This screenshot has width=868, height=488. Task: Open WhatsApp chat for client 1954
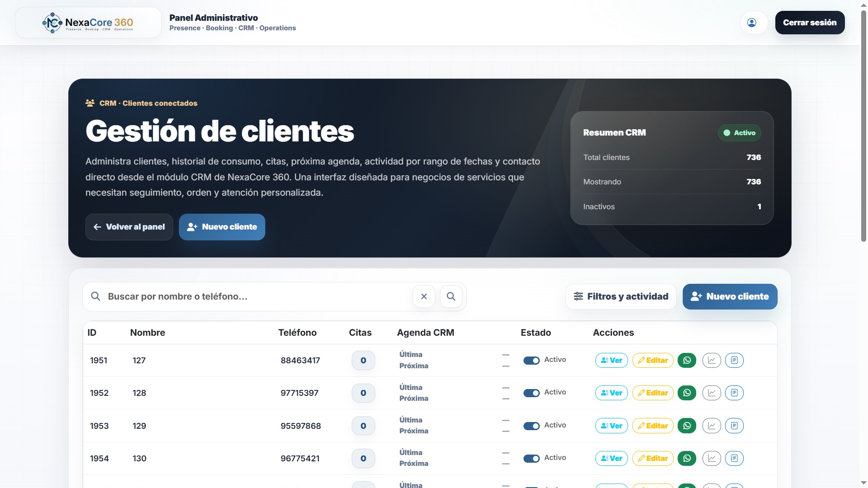point(687,458)
